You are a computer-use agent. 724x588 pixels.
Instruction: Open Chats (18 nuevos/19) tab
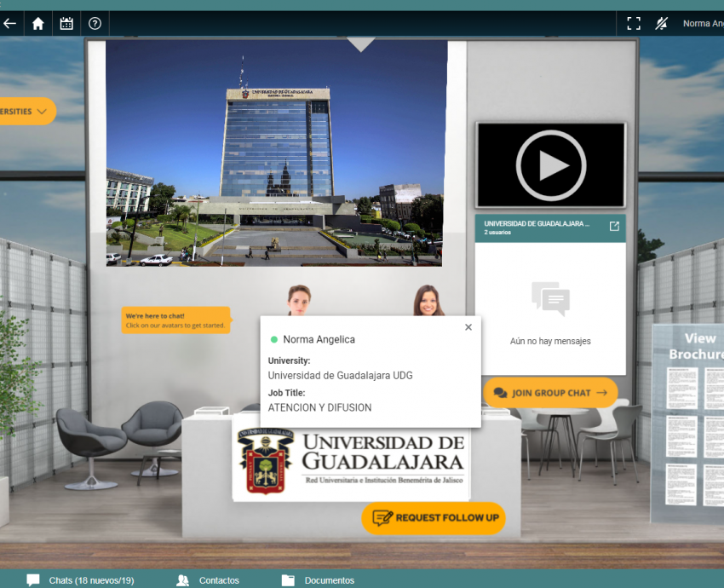click(91, 580)
